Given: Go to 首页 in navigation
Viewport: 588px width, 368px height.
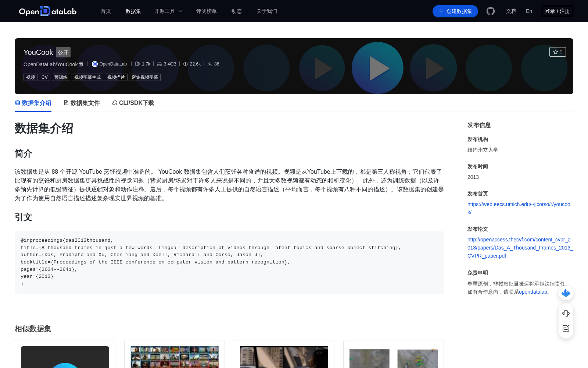Looking at the screenshot, I should click(106, 11).
